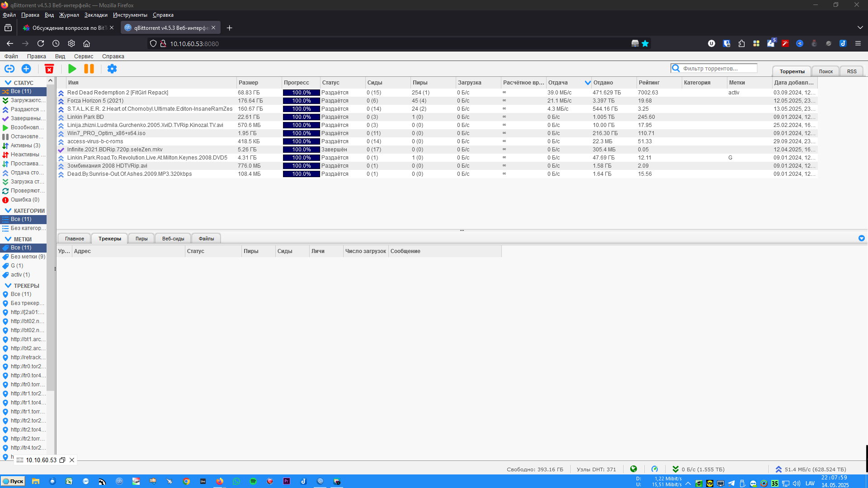Select the activ (1) tag filter

(24, 275)
